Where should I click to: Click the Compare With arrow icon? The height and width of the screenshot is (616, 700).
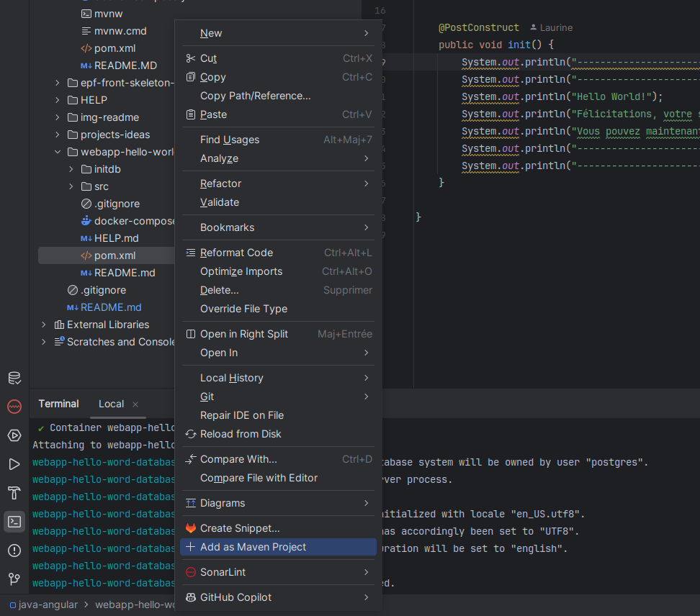click(191, 459)
